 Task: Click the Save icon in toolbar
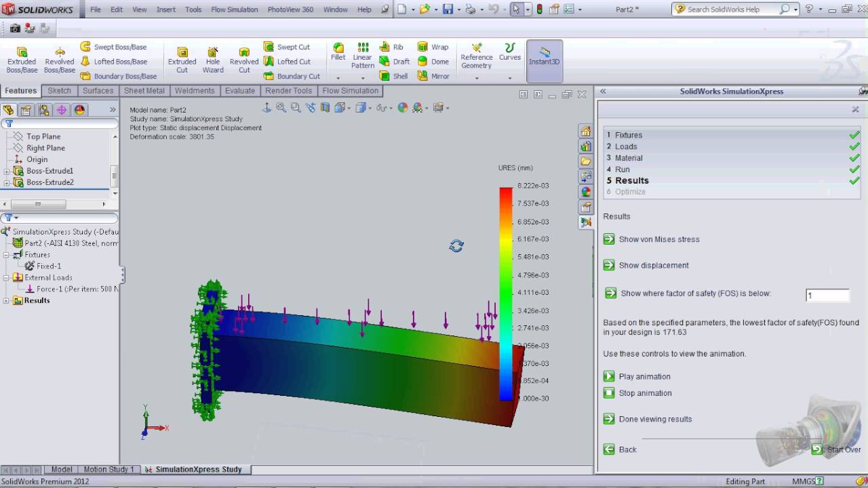tap(448, 9)
